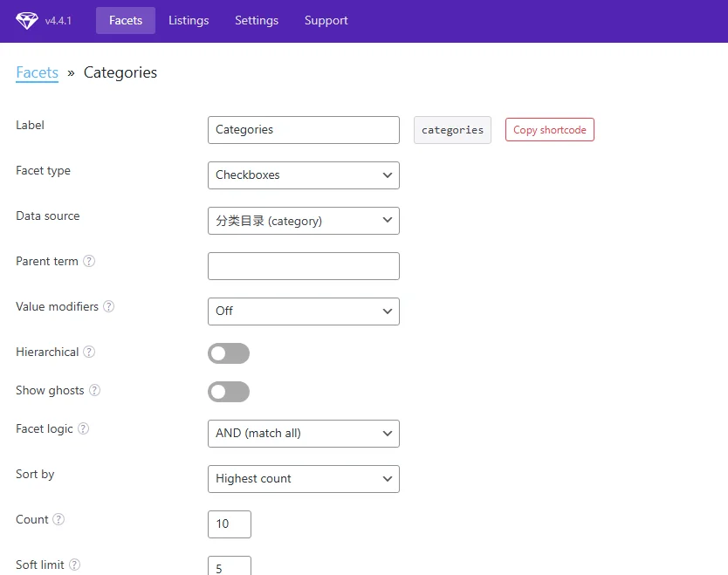Open the Facet logic help icon
Image resolution: width=728 pixels, height=575 pixels.
pyautogui.click(x=83, y=428)
